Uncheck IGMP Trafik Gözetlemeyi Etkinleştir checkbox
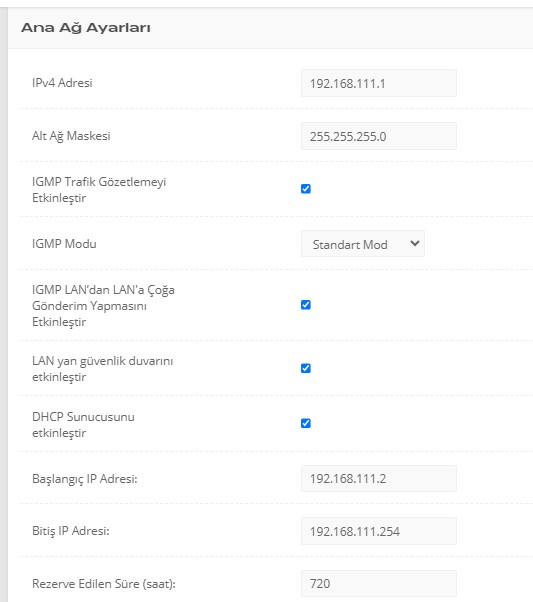 click(x=306, y=189)
